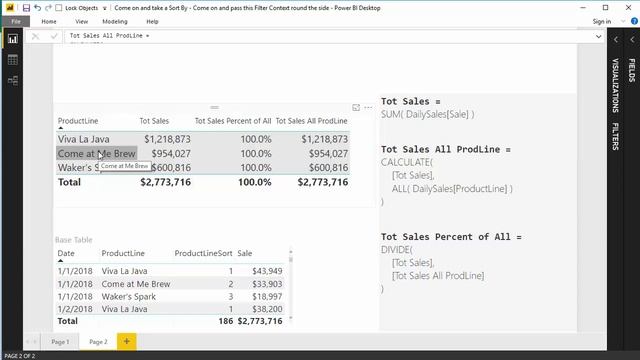
Task: Switch to Page 2 tab
Action: (98, 342)
